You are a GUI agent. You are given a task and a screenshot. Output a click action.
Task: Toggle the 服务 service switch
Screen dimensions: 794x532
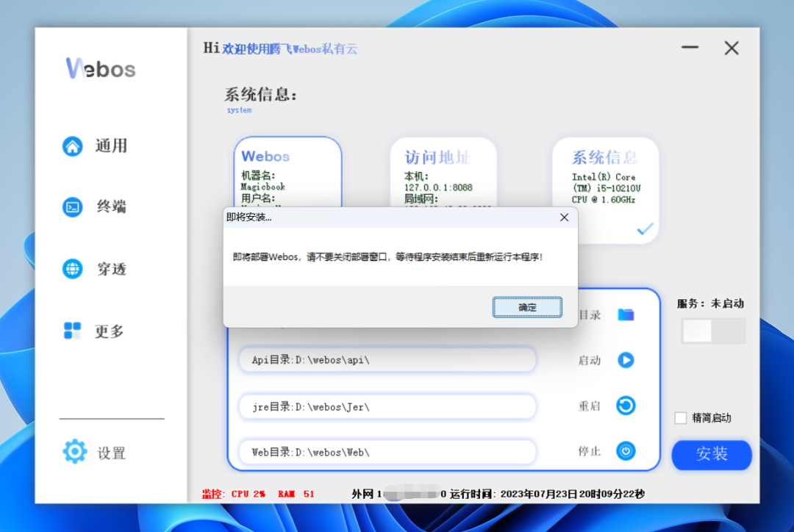click(x=713, y=331)
